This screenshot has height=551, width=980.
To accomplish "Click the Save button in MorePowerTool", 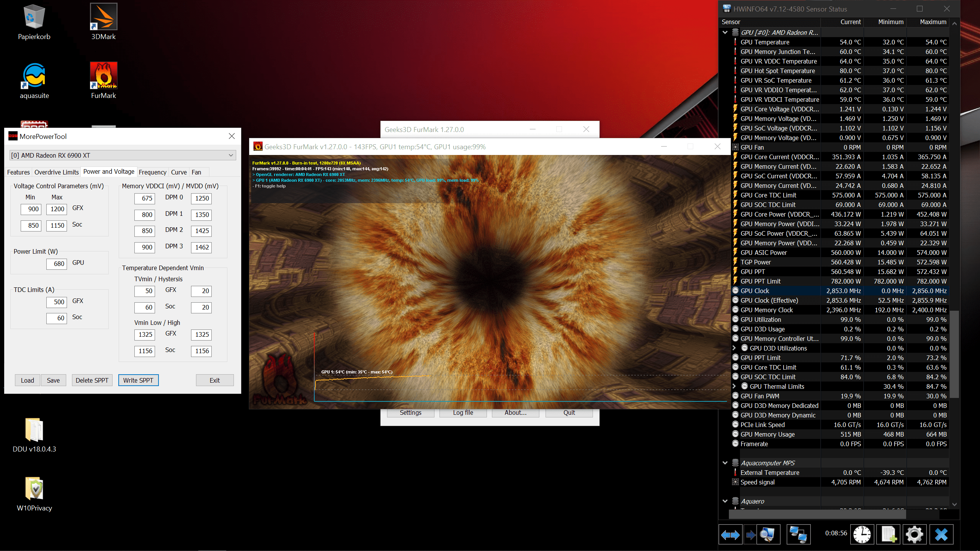I will (x=53, y=380).
